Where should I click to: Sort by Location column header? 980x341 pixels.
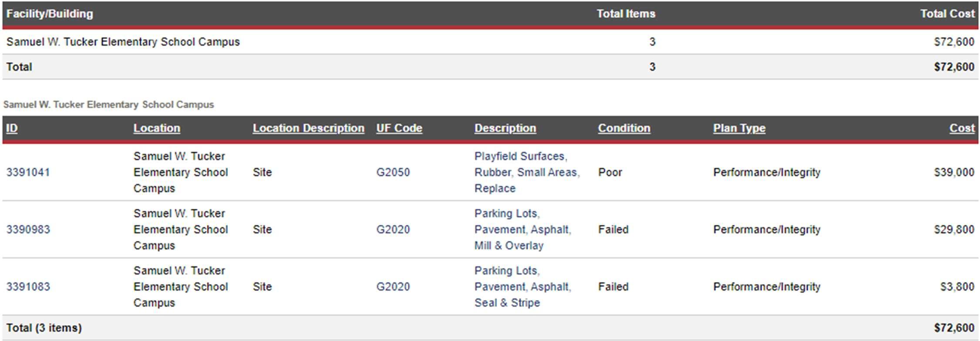pos(157,128)
